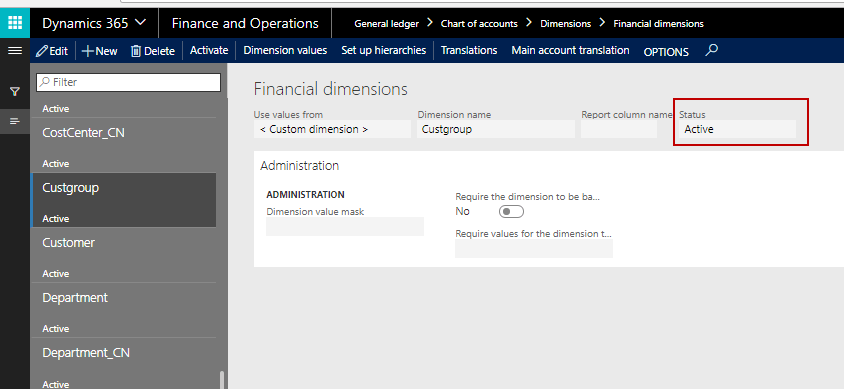Open the app launcher waffle icon
This screenshot has height=389, width=844.
15,23
